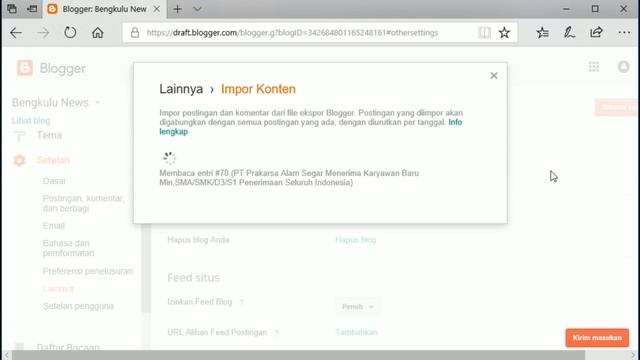Screen dimensions: 640x360
Task: Select Dasar settings submenu
Action: pyautogui.click(x=54, y=181)
